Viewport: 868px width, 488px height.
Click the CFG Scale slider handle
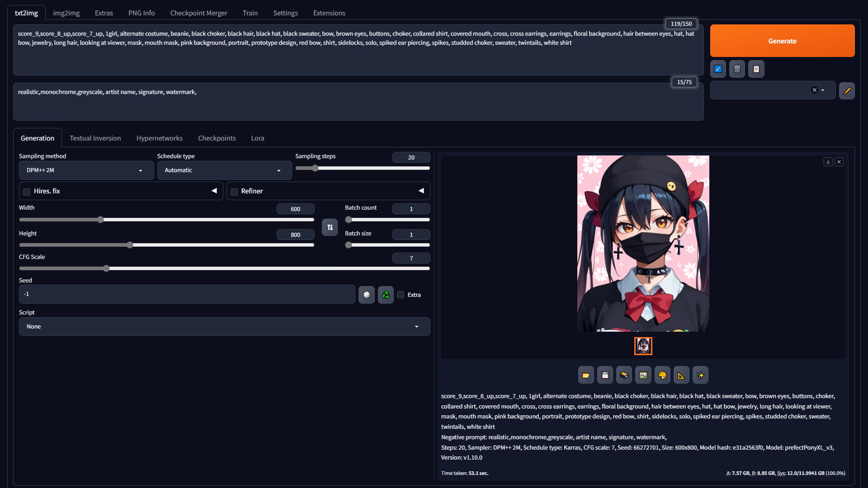[x=106, y=268]
